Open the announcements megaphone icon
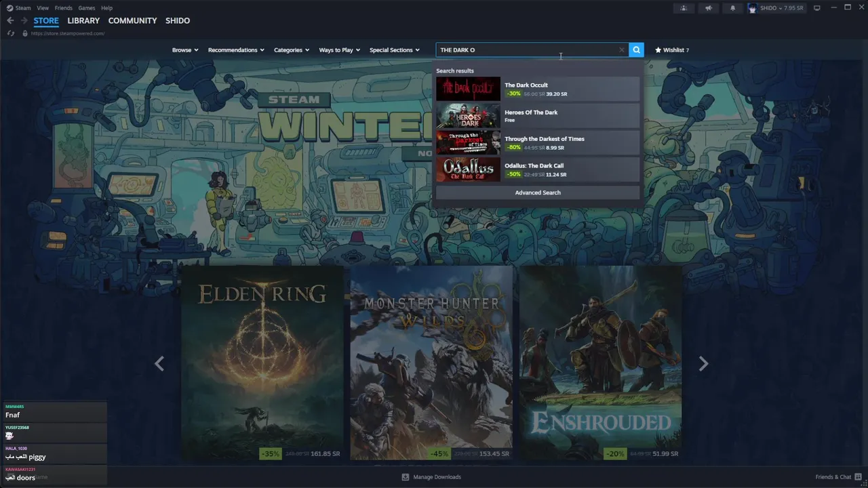Image resolution: width=868 pixels, height=488 pixels. [708, 8]
